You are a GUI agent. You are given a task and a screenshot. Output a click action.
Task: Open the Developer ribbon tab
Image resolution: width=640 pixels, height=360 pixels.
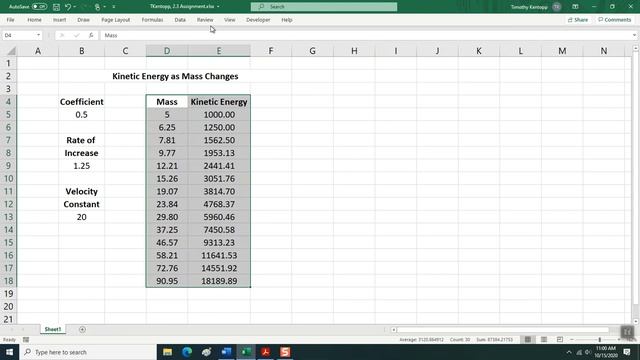click(258, 20)
